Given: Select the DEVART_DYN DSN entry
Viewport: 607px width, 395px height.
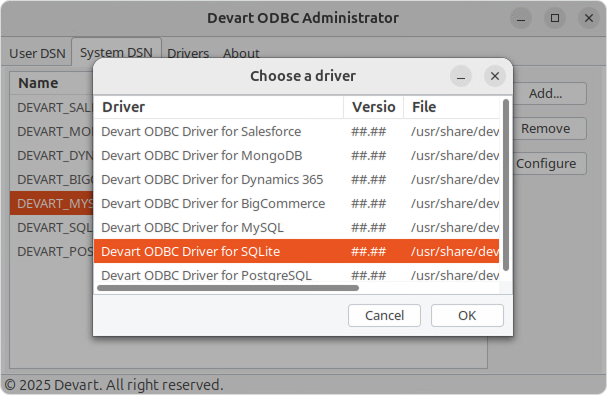Looking at the screenshot, I should click(51, 156).
